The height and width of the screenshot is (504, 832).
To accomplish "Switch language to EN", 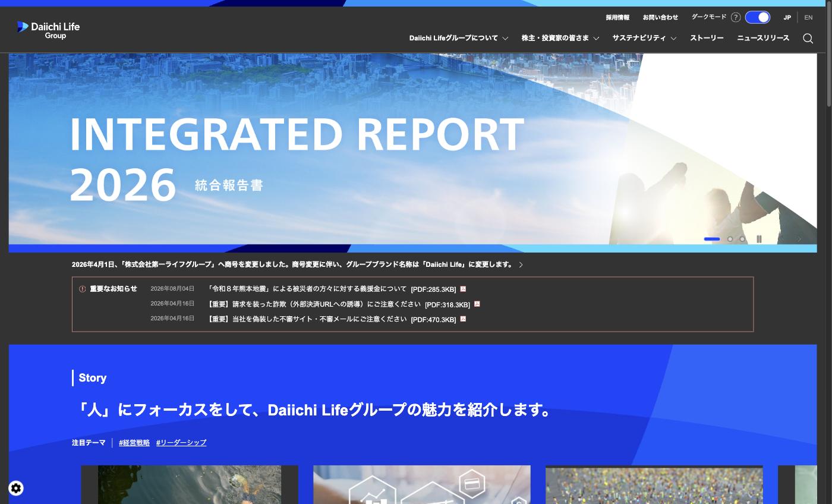I will tap(808, 18).
